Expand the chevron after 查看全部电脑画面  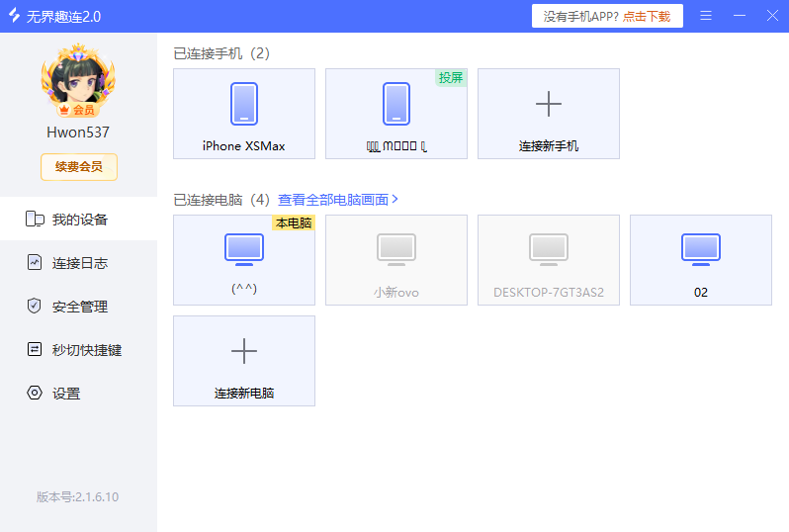coord(395,199)
